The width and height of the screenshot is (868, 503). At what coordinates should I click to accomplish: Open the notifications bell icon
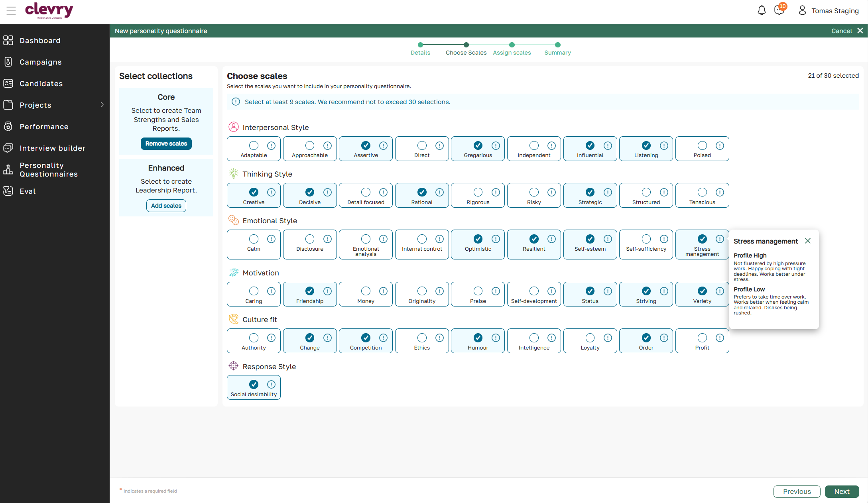coord(762,10)
